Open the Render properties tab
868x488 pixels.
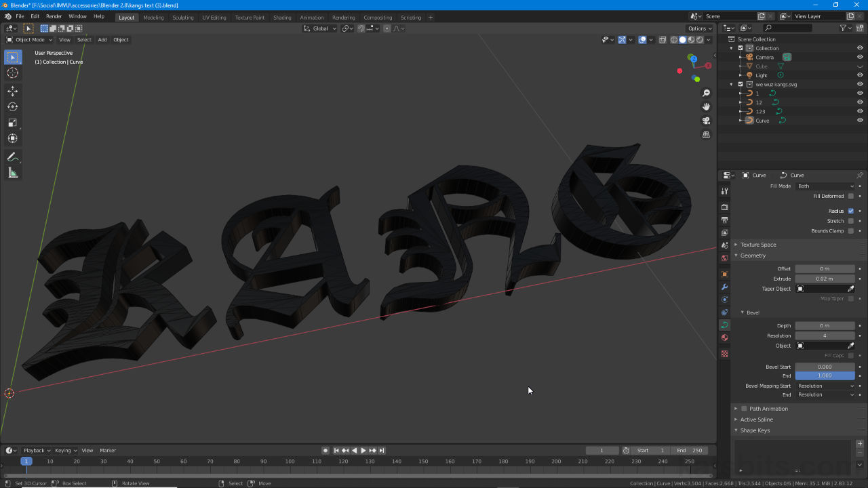[x=724, y=207]
